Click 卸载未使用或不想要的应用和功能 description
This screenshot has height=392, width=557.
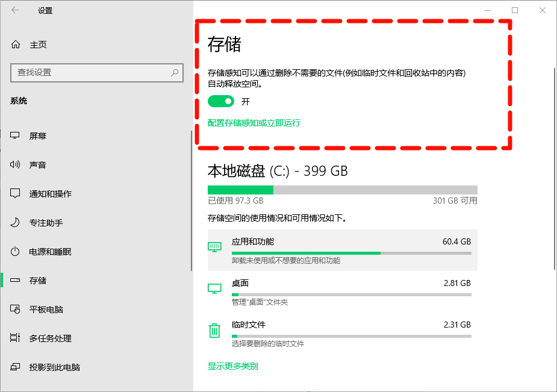pyautogui.click(x=286, y=261)
